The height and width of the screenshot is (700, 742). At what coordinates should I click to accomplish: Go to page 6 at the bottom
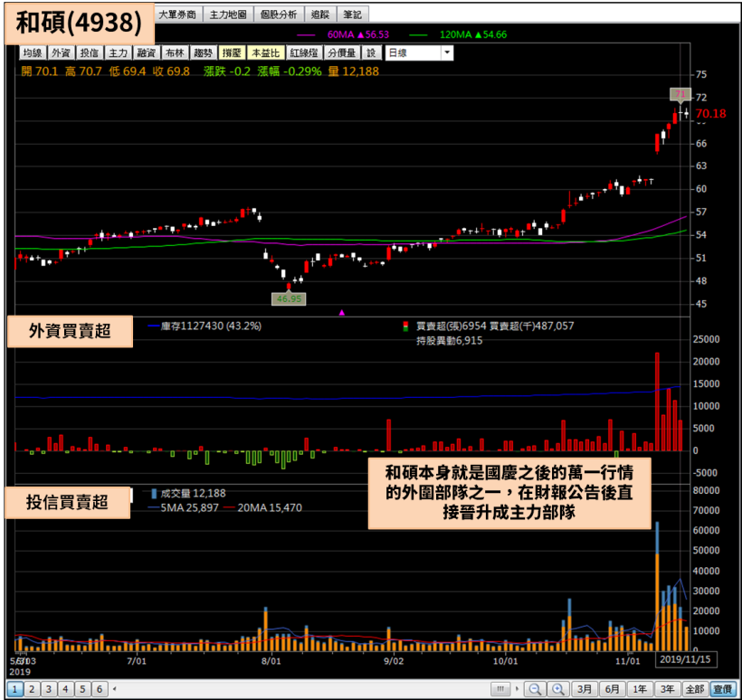click(100, 688)
